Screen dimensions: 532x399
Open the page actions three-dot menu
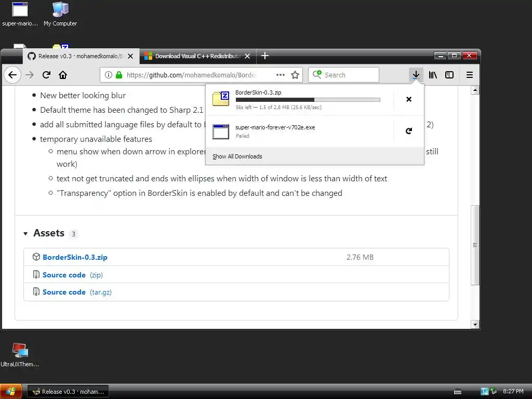click(280, 75)
